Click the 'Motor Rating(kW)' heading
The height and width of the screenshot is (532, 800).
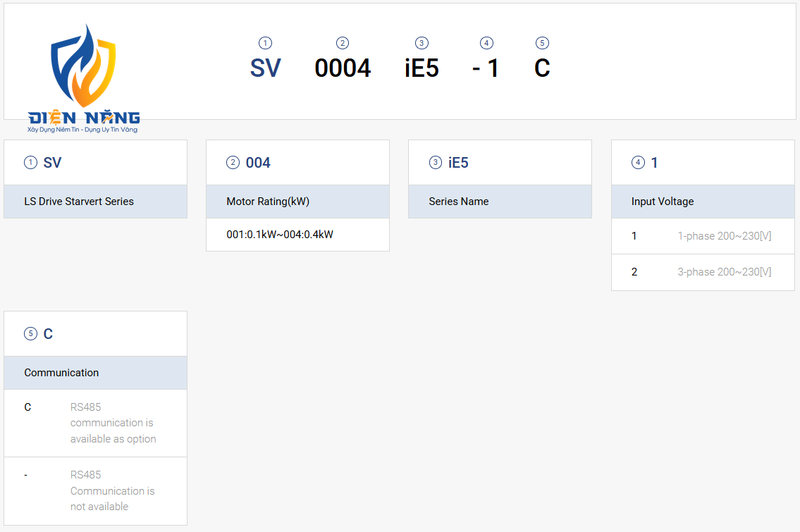pyautogui.click(x=268, y=202)
